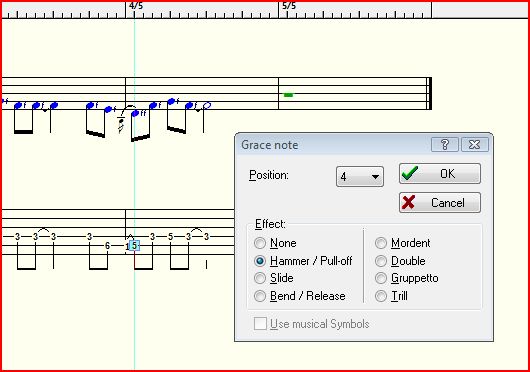Click the 4/5 ruler marker
Screen dimensions: 530x372
tap(136, 6)
